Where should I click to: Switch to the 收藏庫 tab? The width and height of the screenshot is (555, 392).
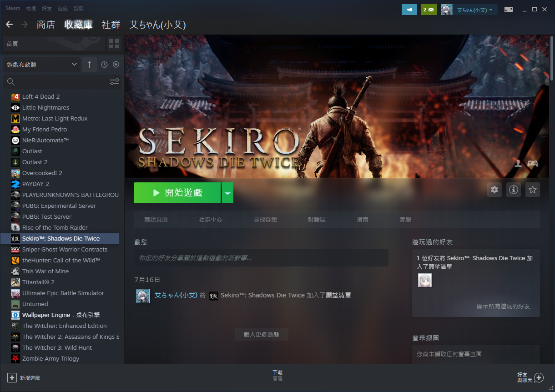pos(79,25)
